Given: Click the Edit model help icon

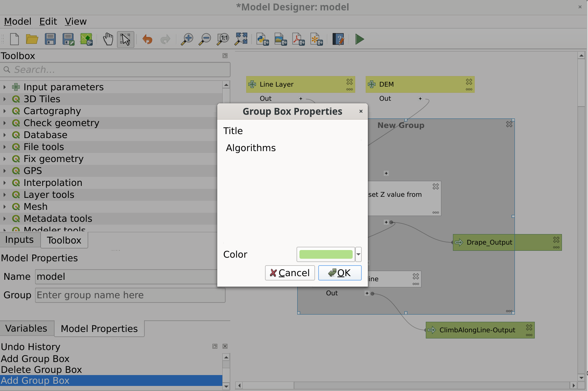Looking at the screenshot, I should pos(338,39).
